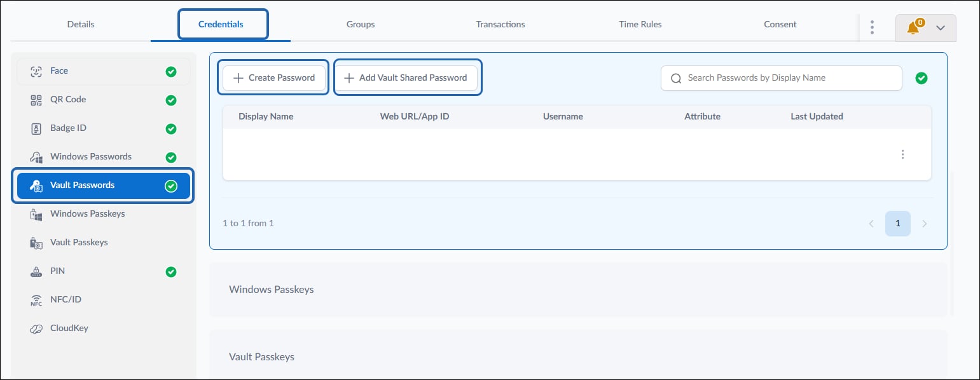Click the Face scan icon
The height and width of the screenshot is (380, 980).
pos(36,71)
